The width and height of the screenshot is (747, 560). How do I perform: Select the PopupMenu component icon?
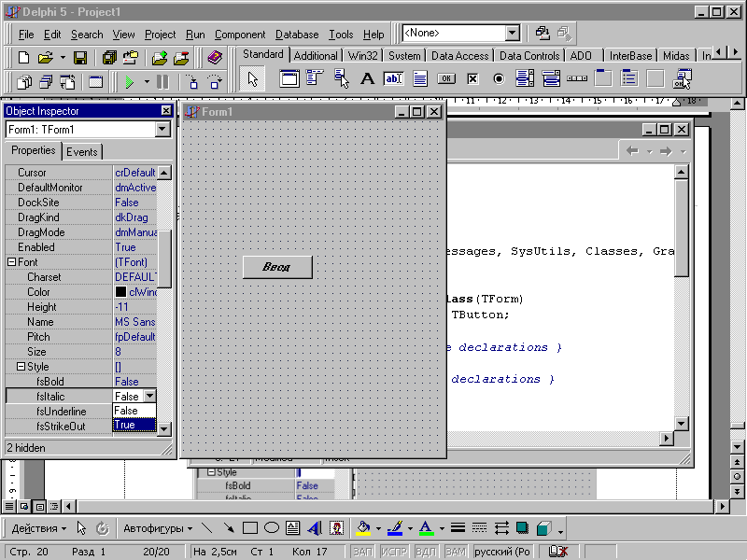(341, 78)
